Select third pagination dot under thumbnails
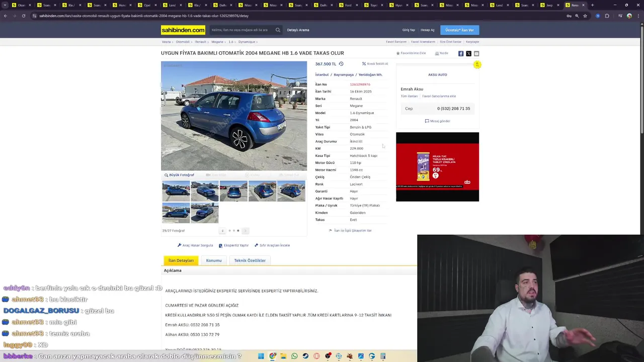The width and height of the screenshot is (644, 362). point(238,231)
